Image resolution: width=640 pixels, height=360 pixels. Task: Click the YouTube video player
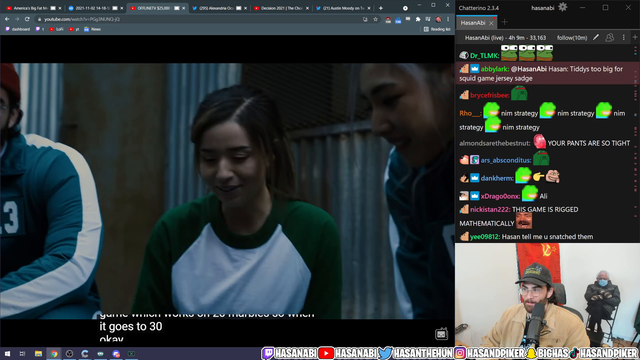227,191
